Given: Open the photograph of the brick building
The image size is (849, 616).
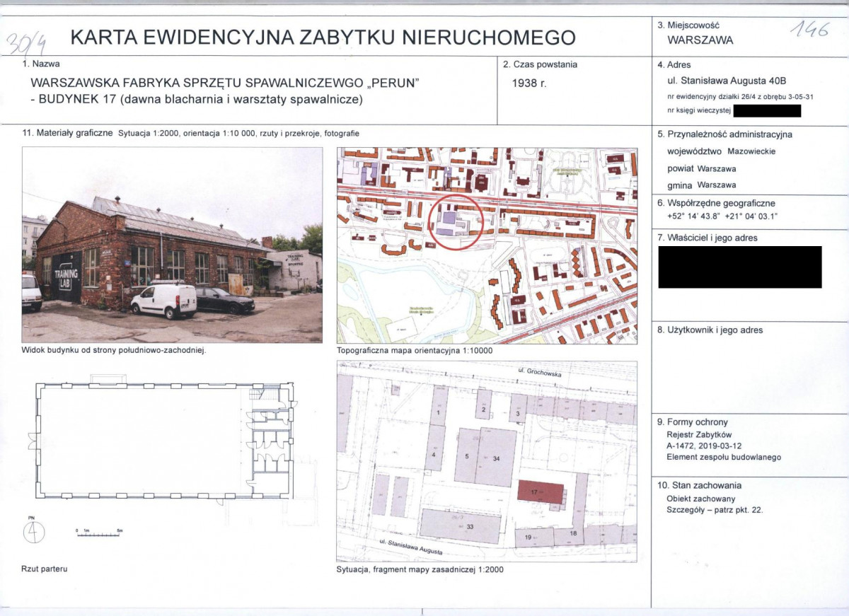Looking at the screenshot, I should click(172, 245).
